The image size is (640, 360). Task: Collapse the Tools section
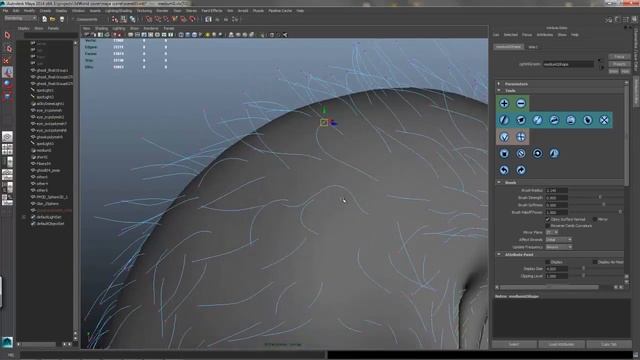pyautogui.click(x=499, y=90)
